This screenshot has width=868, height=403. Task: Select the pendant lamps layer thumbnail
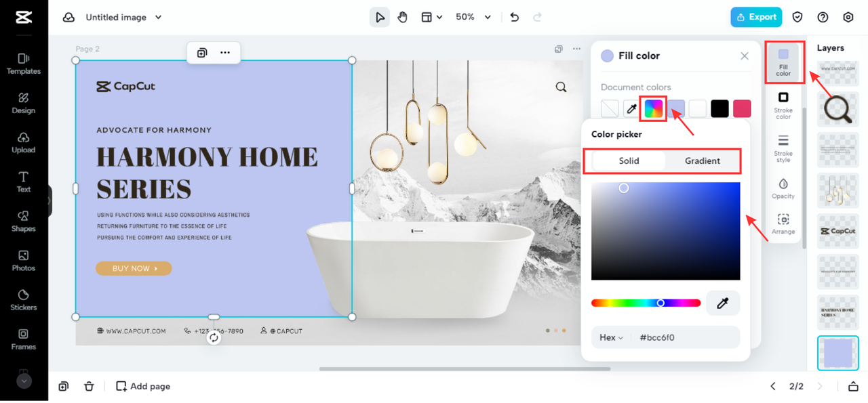click(838, 190)
